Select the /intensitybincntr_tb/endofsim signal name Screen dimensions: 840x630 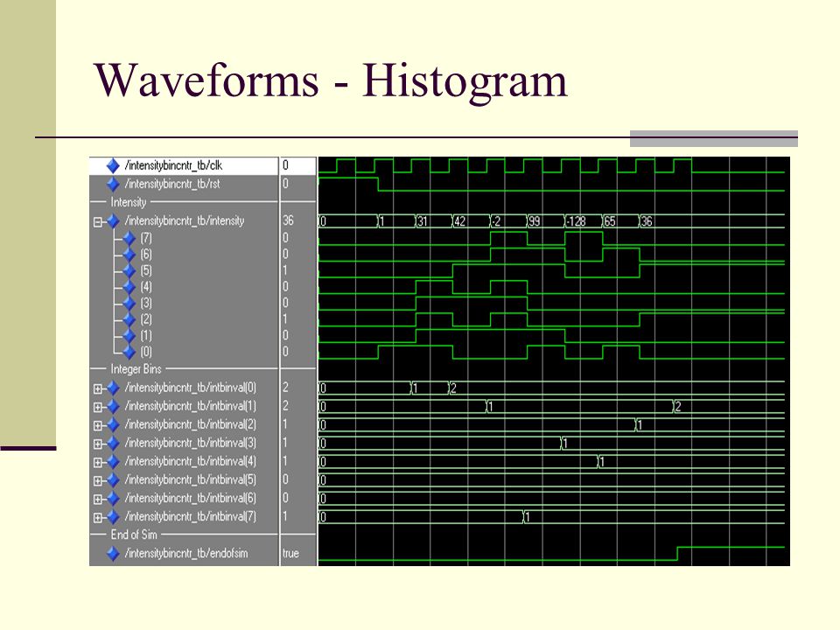pyautogui.click(x=186, y=553)
